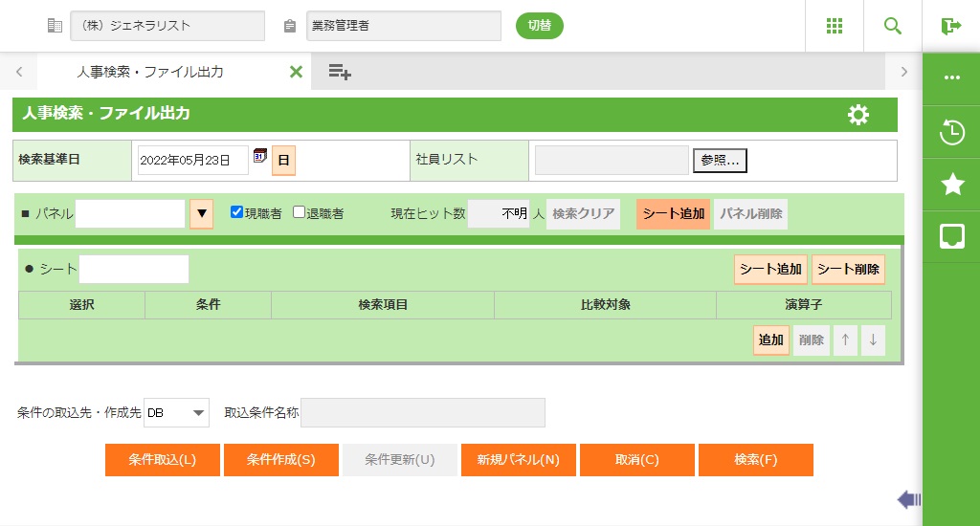The image size is (980, 526).
Task: Focus the パネル name field
Action: click(130, 213)
